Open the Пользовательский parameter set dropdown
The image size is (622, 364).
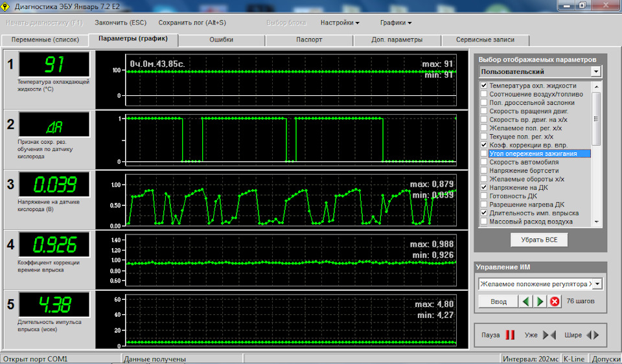point(596,72)
